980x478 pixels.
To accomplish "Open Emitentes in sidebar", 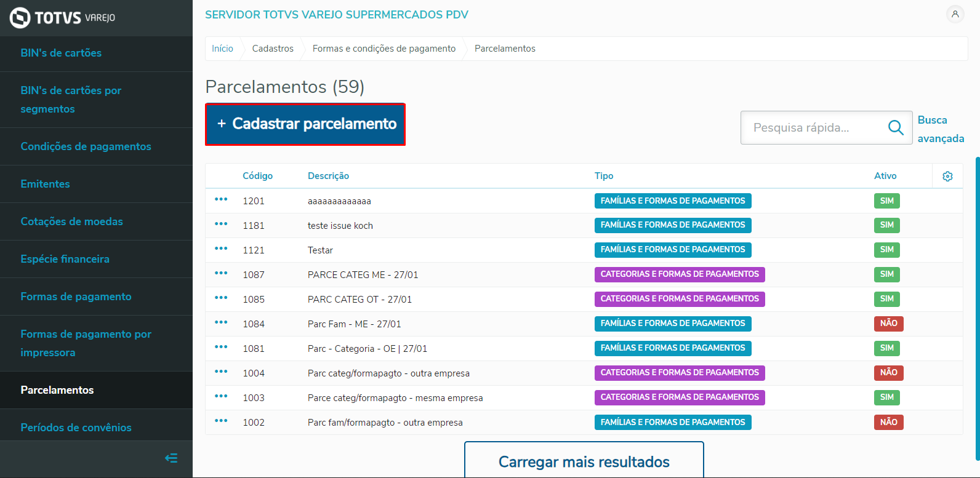I will [x=96, y=184].
